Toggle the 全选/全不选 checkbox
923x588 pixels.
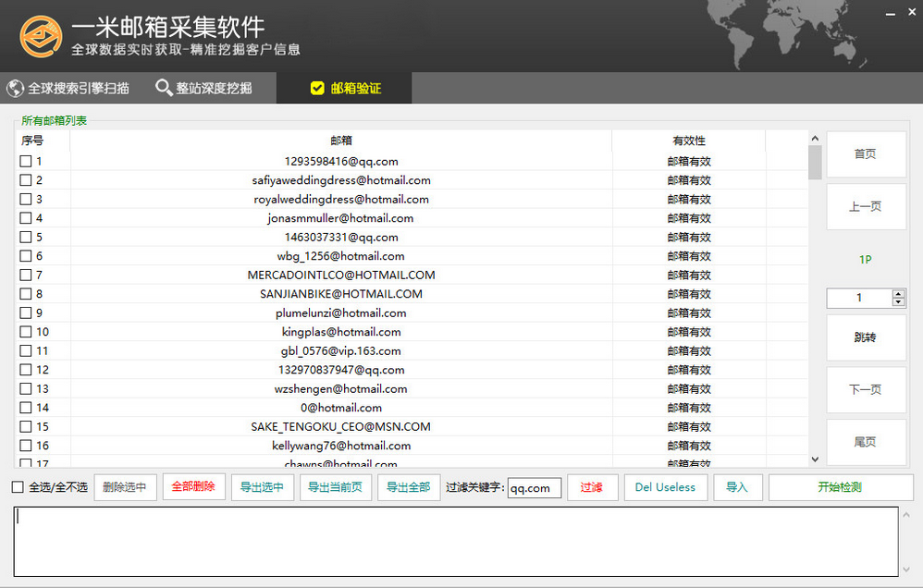point(18,487)
